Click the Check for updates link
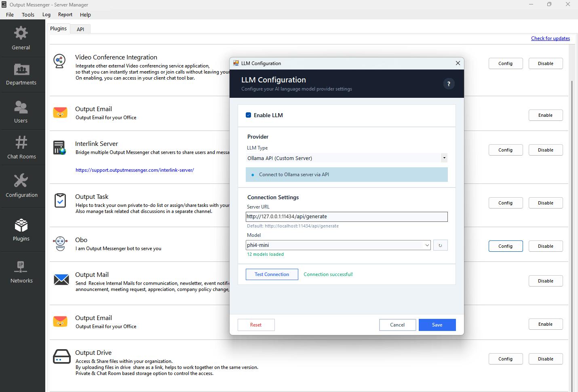The width and height of the screenshot is (578, 392). coord(550,38)
